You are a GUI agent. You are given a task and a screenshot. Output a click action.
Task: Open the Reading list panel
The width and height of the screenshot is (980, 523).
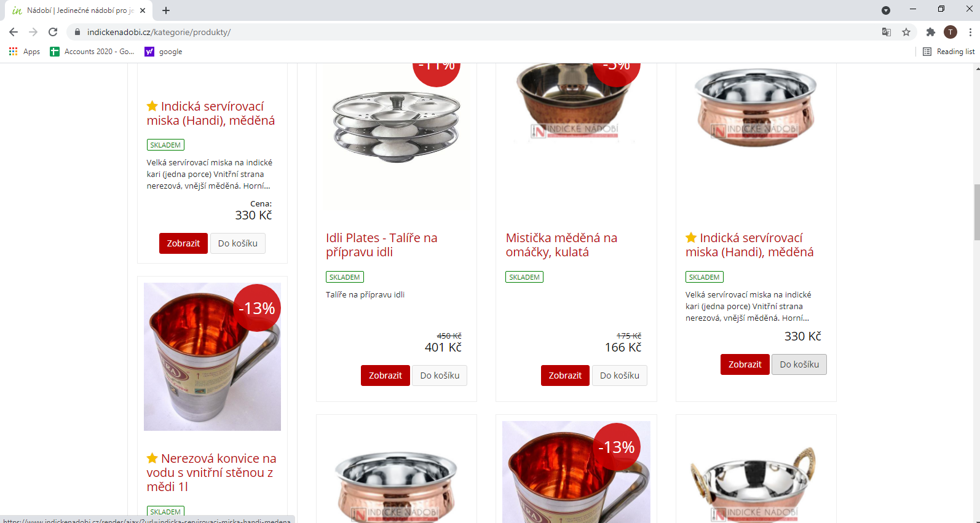point(949,52)
